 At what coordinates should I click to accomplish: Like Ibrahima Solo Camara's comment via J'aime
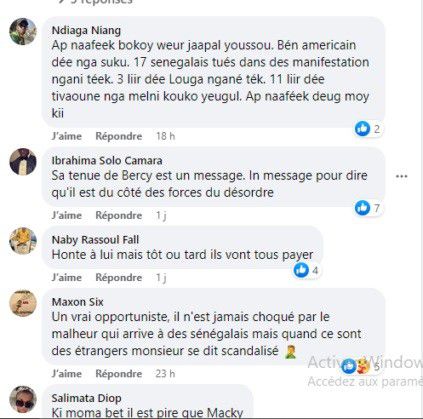[x=67, y=215]
